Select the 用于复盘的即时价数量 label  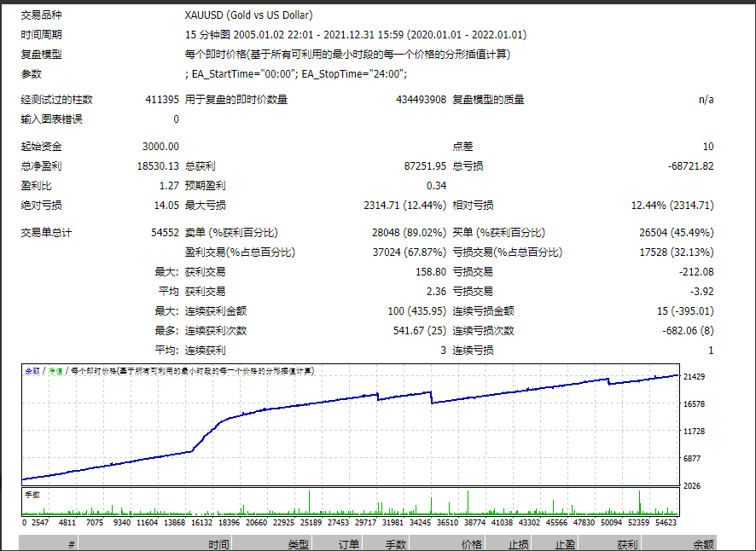(236, 99)
